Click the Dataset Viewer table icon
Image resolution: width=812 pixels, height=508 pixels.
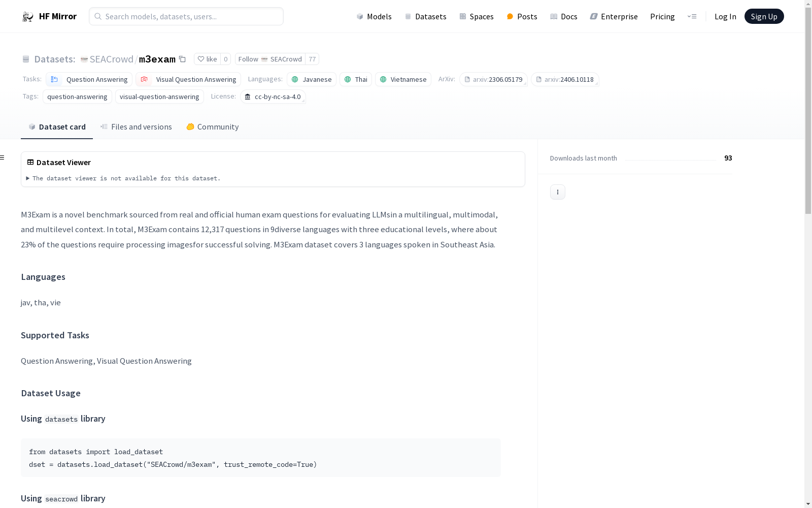[30, 162]
